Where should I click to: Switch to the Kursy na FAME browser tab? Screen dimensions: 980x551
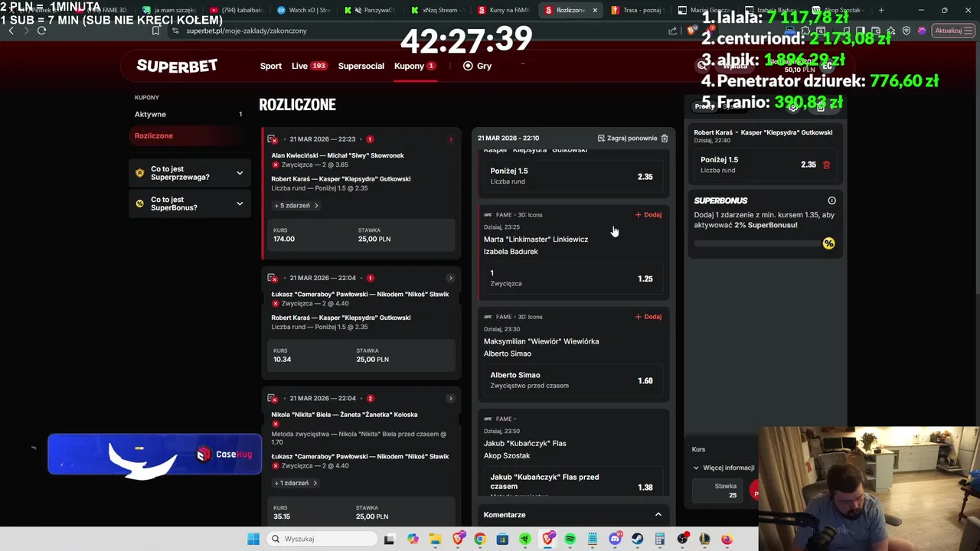[504, 10]
